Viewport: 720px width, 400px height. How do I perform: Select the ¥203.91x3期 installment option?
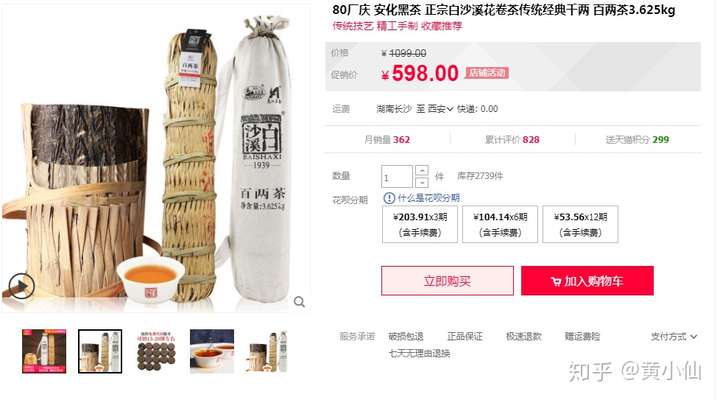pos(420,224)
